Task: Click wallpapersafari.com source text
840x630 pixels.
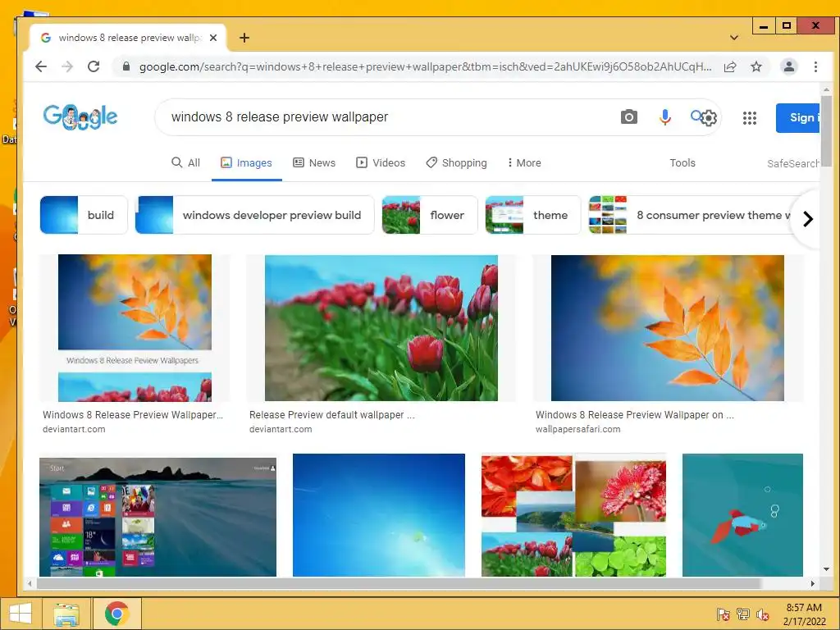Action: coord(577,429)
